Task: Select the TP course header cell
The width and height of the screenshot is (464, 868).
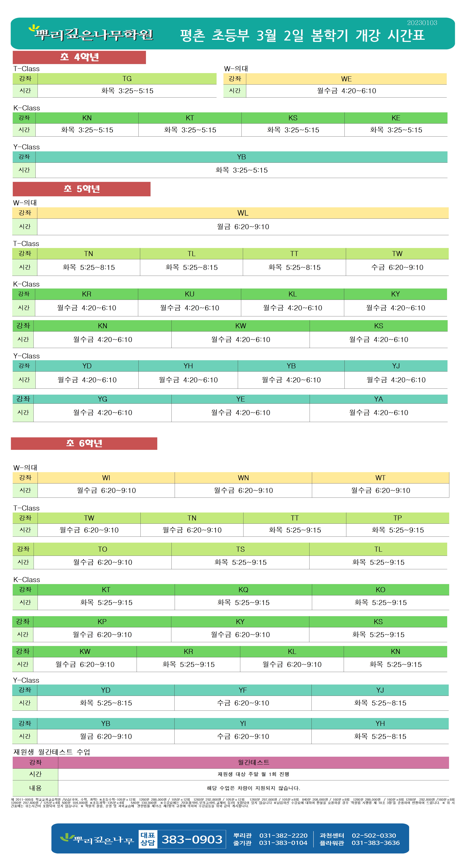Action: coord(397,518)
